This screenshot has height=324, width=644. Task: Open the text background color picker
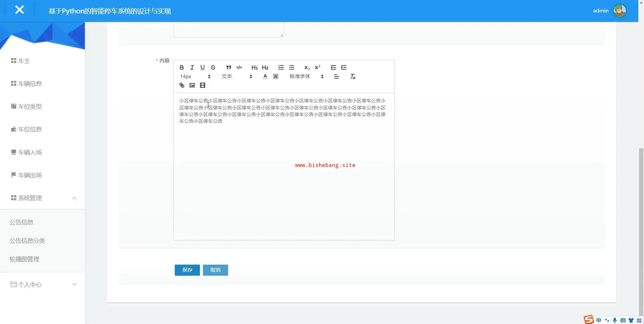(x=276, y=76)
